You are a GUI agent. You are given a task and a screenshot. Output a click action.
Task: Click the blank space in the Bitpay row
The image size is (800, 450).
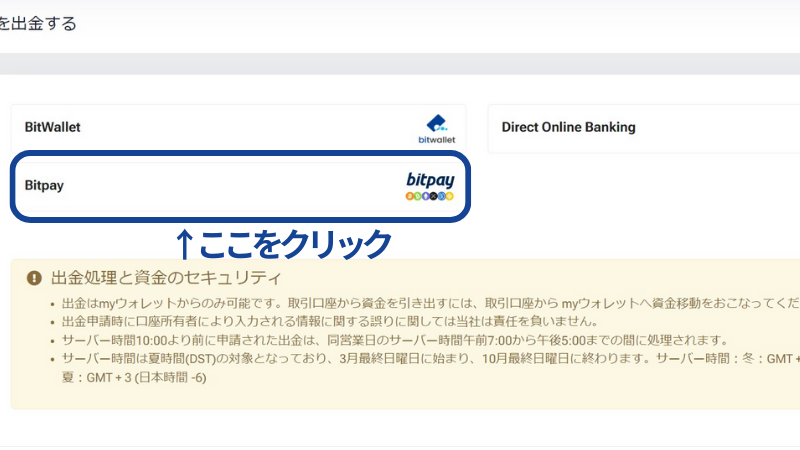(x=230, y=185)
